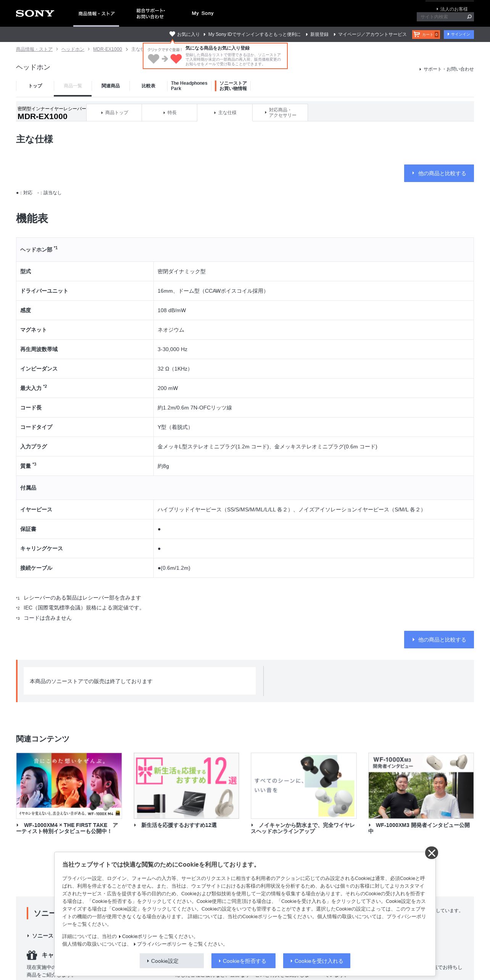Select the 特長 sub-tab
This screenshot has width=490, height=980.
[x=169, y=113]
